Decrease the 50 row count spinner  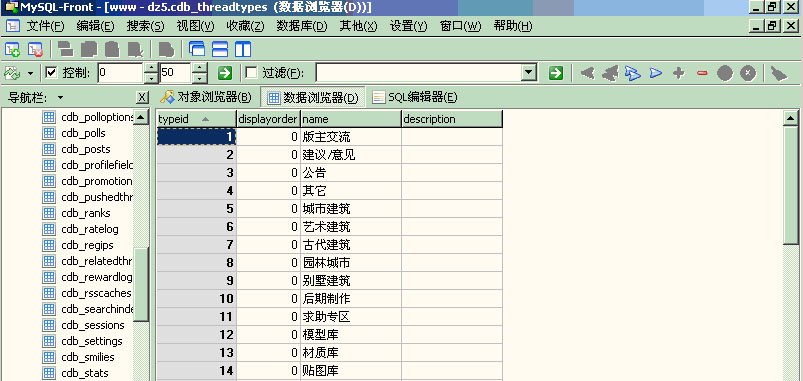point(200,78)
